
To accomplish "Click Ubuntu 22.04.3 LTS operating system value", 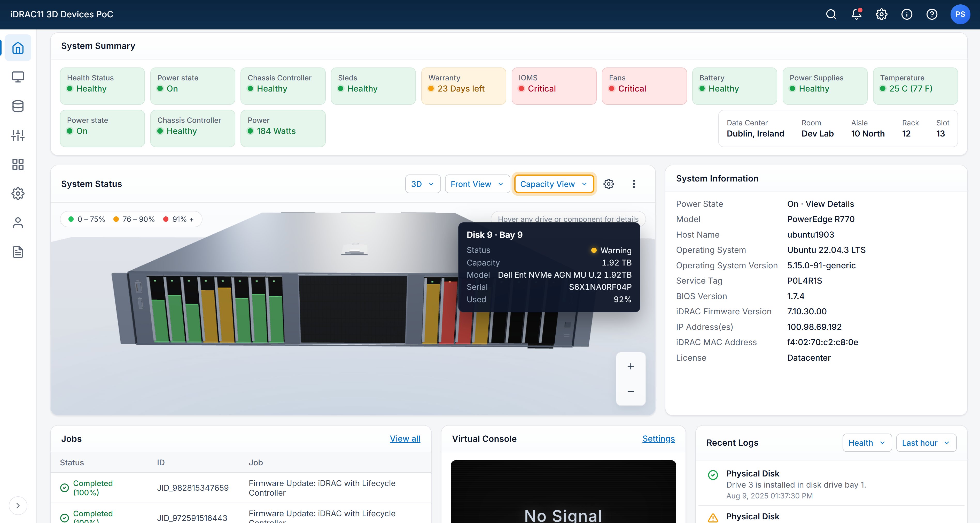I will tap(826, 250).
